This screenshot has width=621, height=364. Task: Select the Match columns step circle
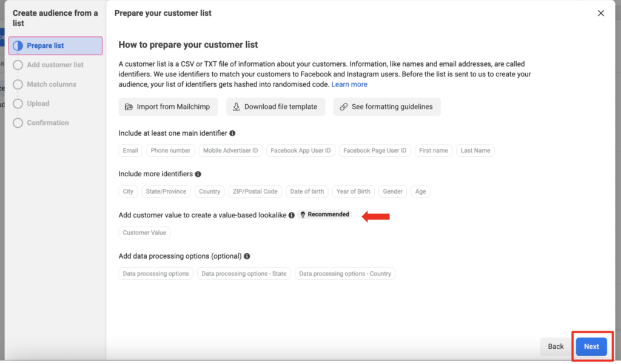18,84
